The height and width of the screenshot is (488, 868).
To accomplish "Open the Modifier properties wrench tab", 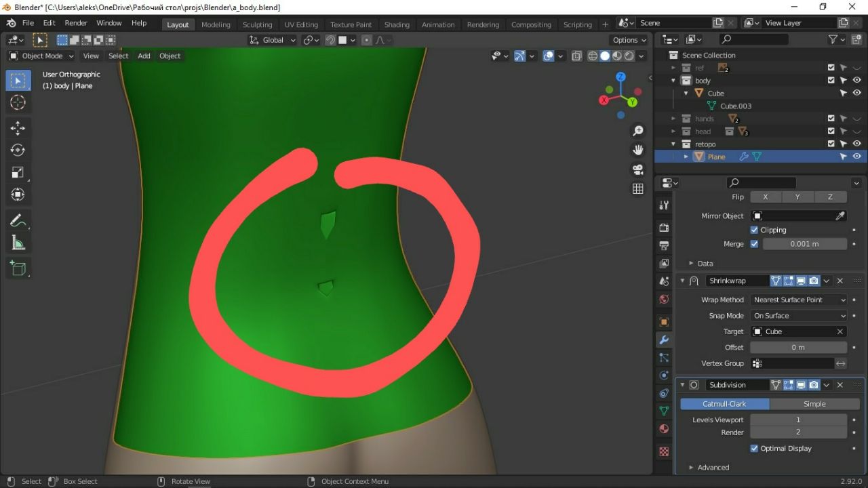I will point(664,340).
